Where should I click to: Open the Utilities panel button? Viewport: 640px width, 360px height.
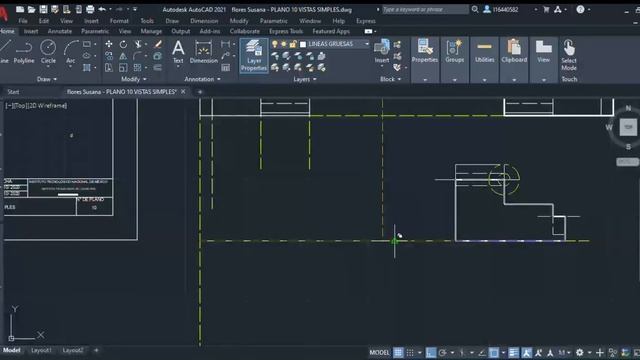coord(484,51)
